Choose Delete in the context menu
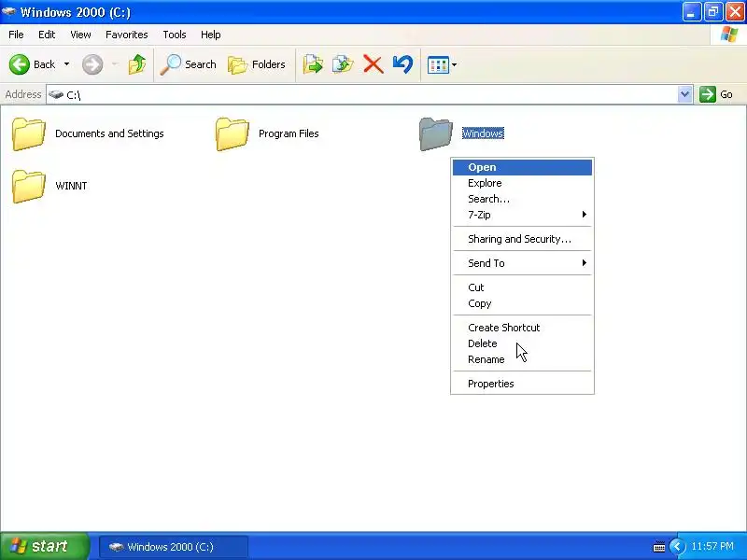The image size is (747, 560). point(522,343)
